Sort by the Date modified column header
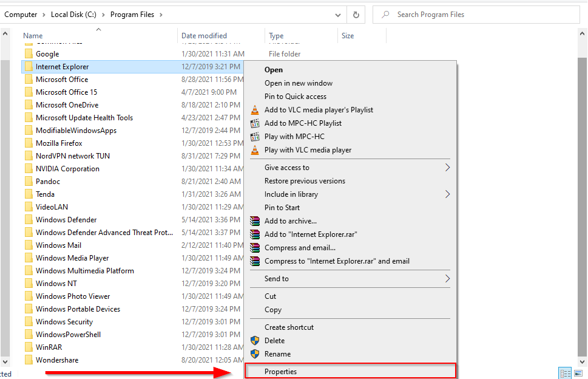This screenshot has width=588, height=379. coord(204,36)
